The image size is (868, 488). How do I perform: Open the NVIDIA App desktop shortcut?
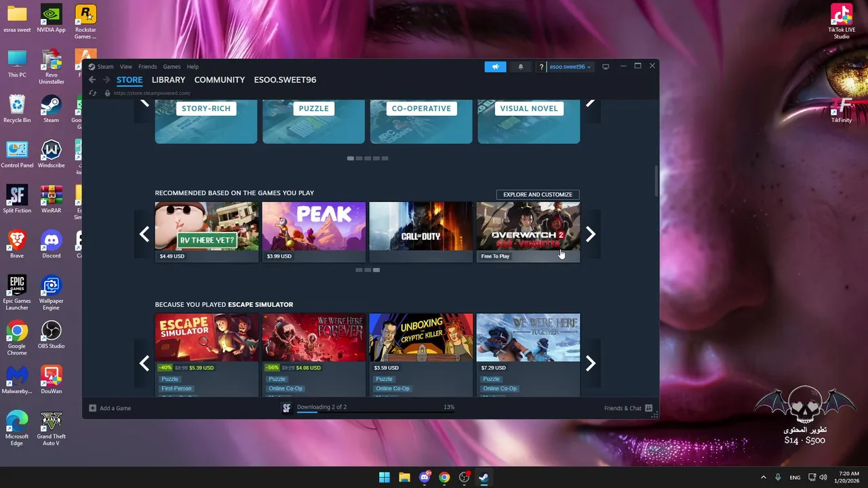pos(51,18)
